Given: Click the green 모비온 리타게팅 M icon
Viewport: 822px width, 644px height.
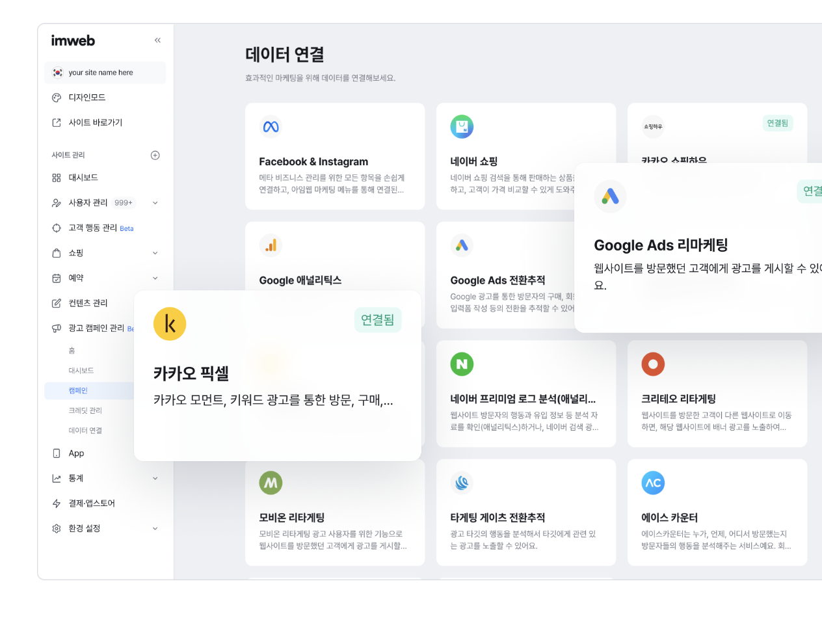Looking at the screenshot, I should click(x=271, y=483).
